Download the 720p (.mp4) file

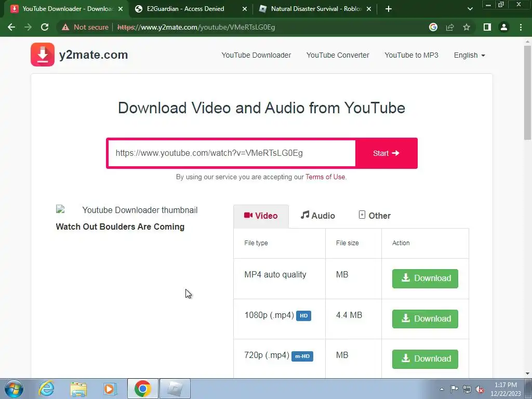(425, 359)
